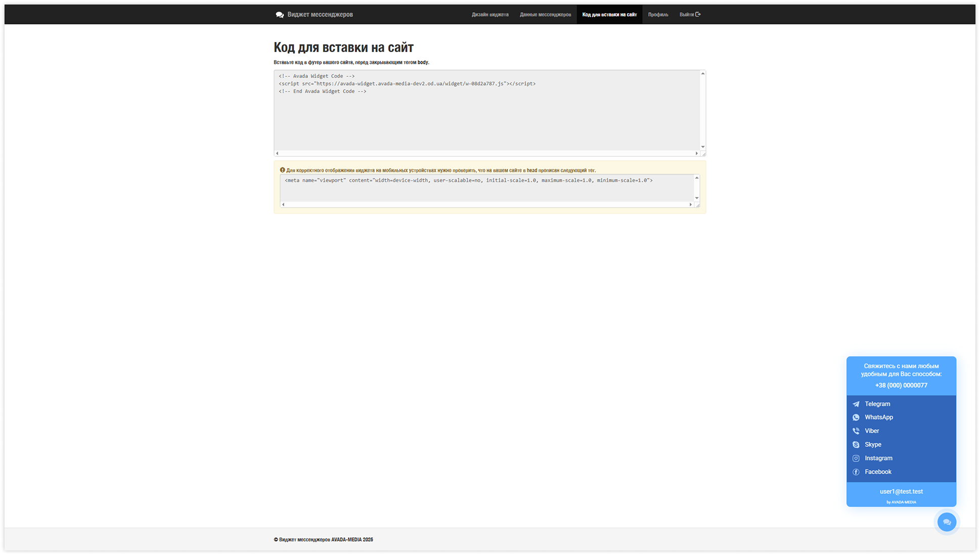Click the Telegram icon in widget

[856, 404]
